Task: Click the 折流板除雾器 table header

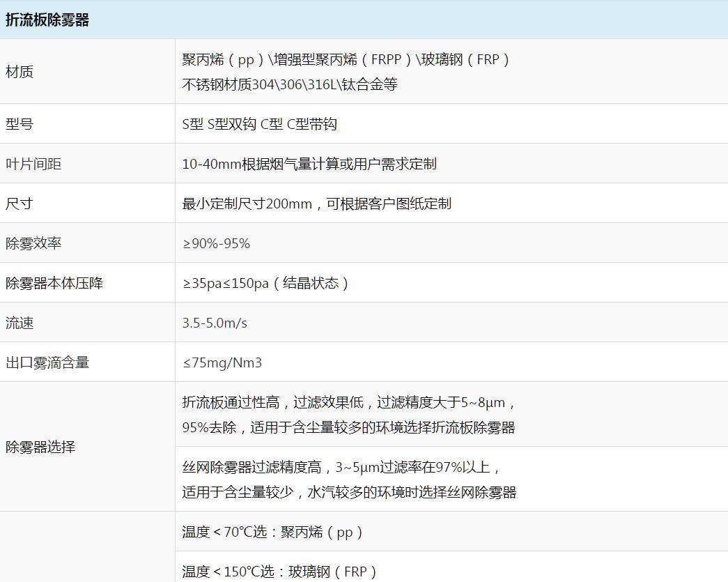Action: coord(47,20)
